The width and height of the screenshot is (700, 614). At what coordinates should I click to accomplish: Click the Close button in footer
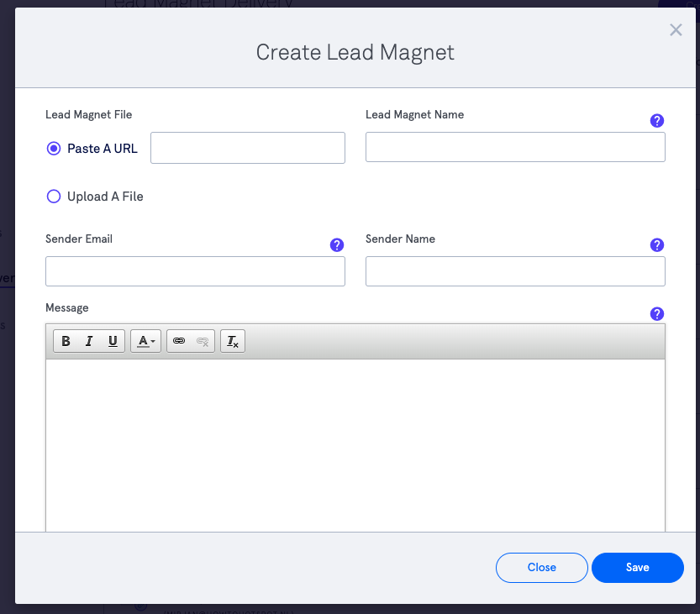click(542, 568)
